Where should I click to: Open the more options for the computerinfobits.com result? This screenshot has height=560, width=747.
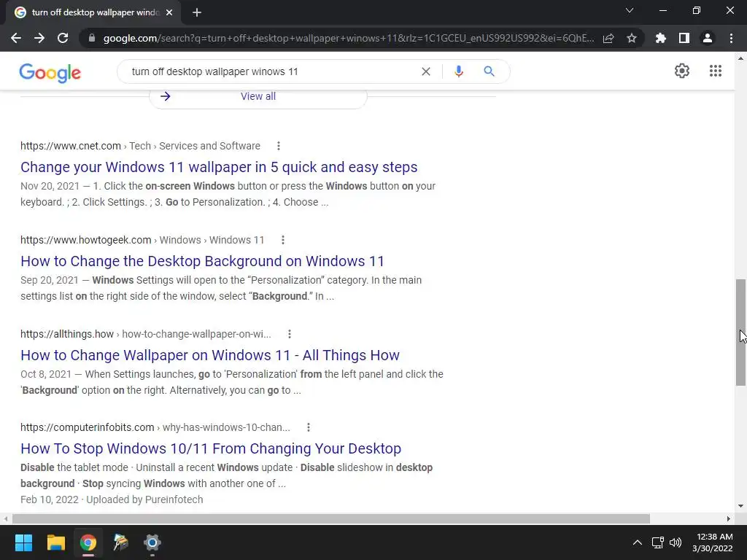309,427
